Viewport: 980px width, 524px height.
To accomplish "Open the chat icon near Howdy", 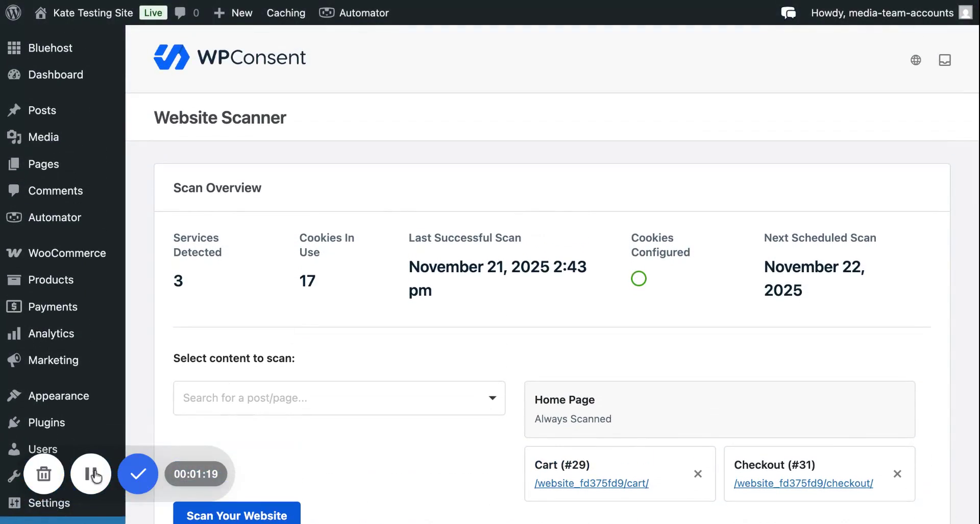I will pos(788,13).
